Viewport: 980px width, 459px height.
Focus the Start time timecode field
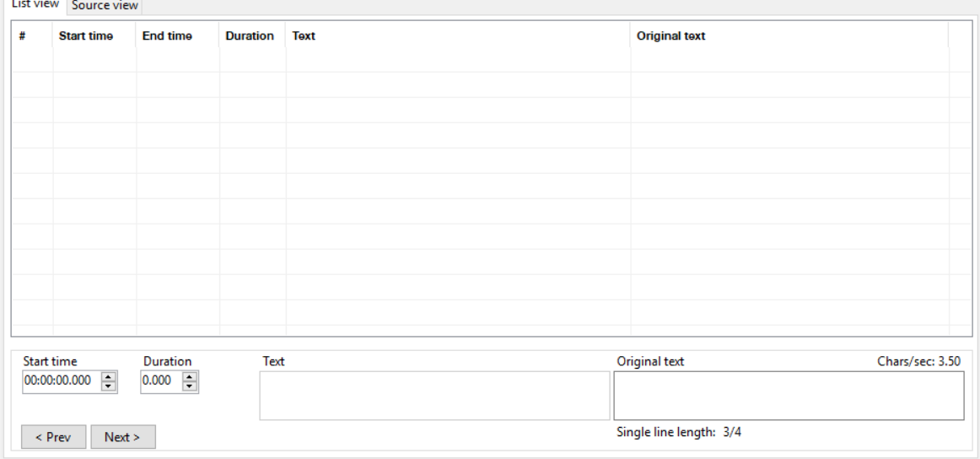[x=59, y=381]
